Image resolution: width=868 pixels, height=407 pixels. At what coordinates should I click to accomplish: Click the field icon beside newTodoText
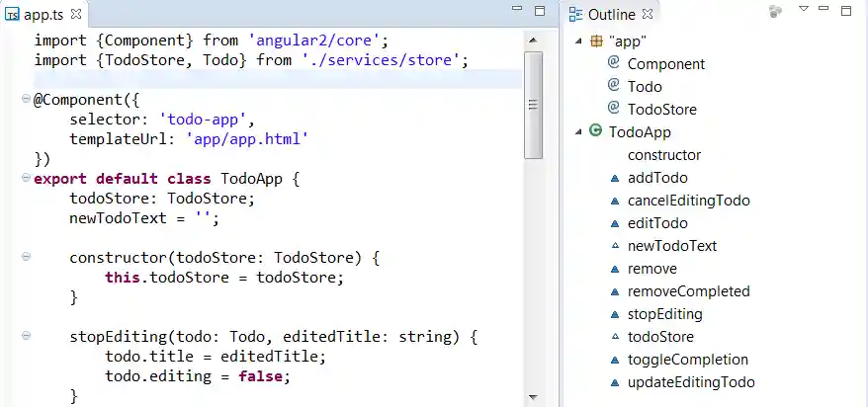tap(615, 246)
